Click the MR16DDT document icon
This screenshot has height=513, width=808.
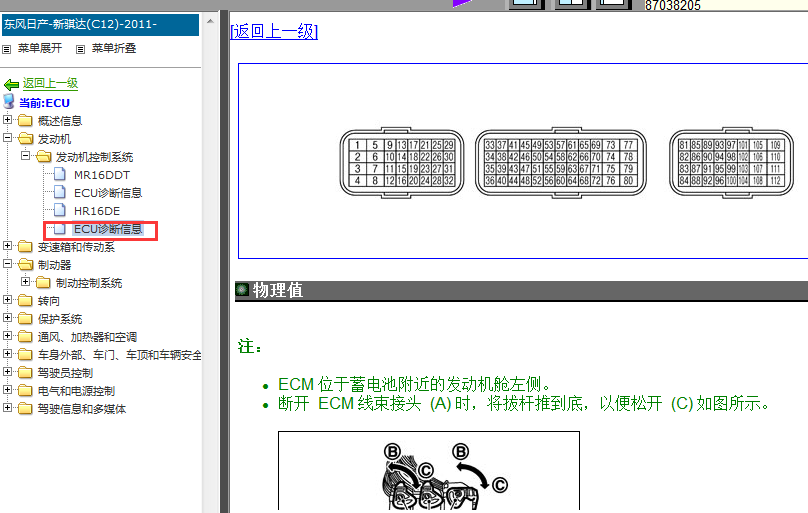click(60, 174)
